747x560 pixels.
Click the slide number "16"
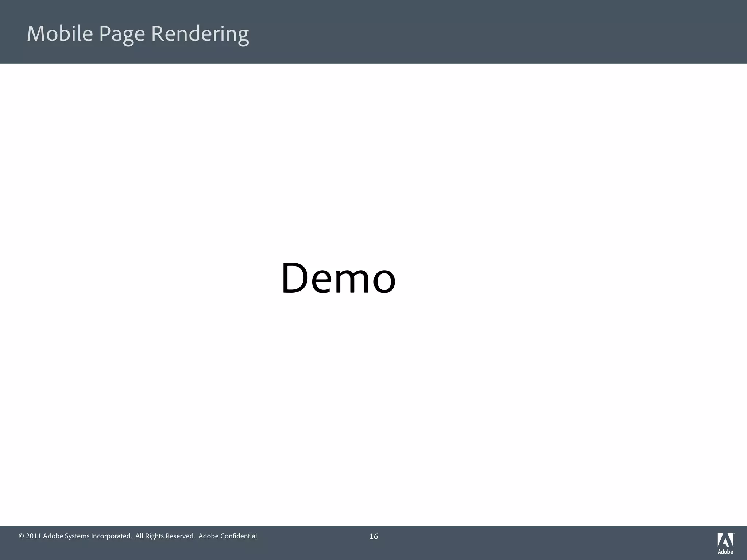(373, 536)
